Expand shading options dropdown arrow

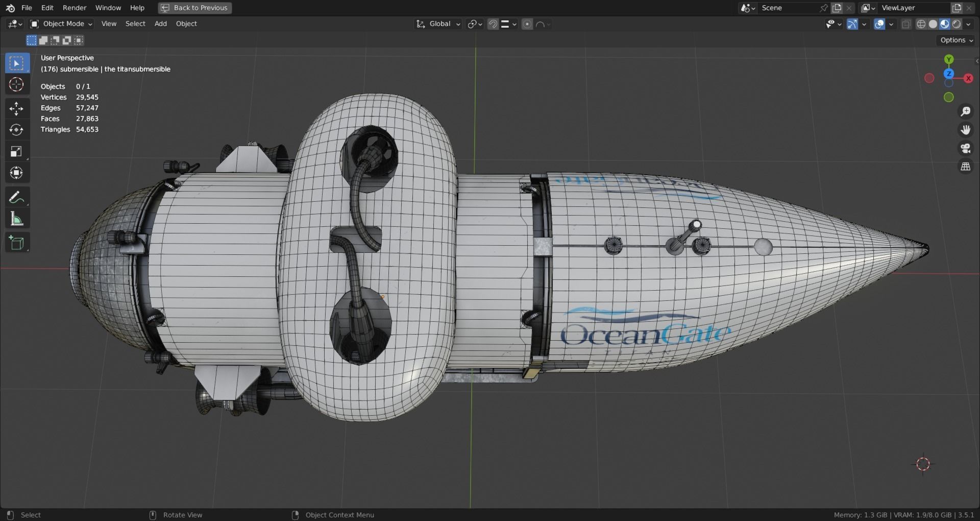[968, 24]
